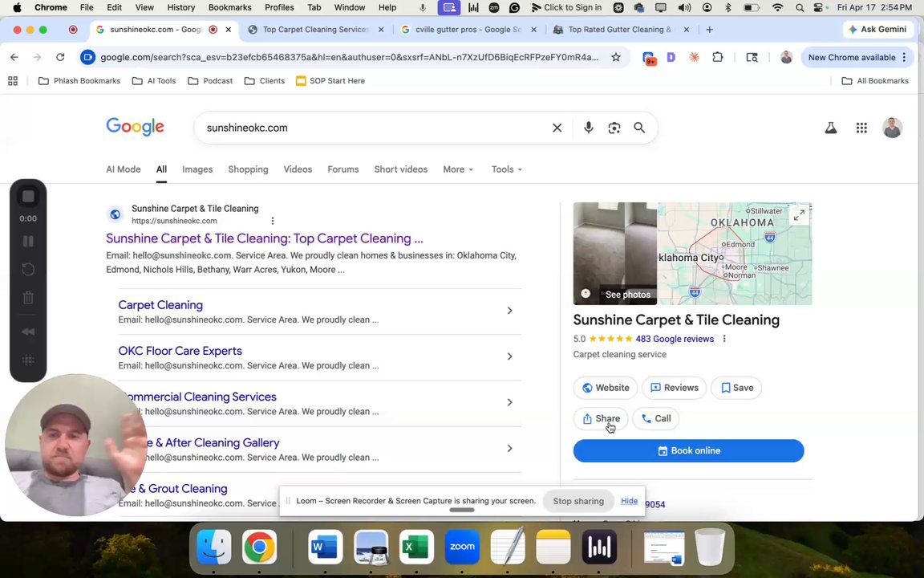Switch to cville gutter pros browser tab
This screenshot has height=578, width=924.
468,30
